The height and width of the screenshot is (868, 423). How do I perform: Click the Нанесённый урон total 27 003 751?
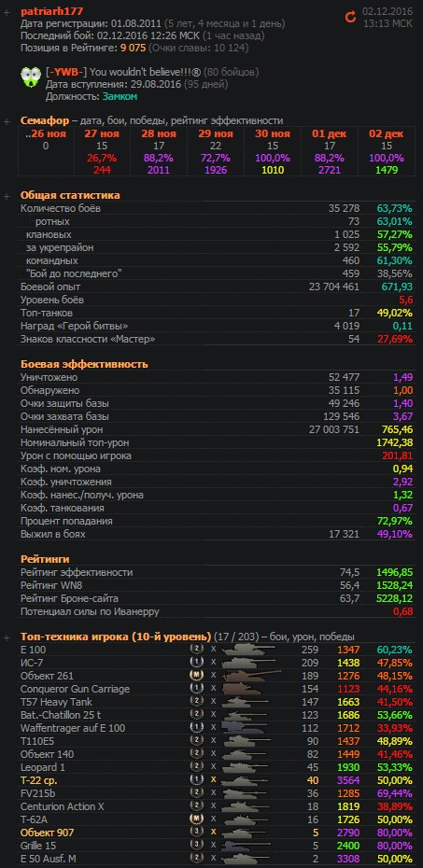tap(334, 429)
